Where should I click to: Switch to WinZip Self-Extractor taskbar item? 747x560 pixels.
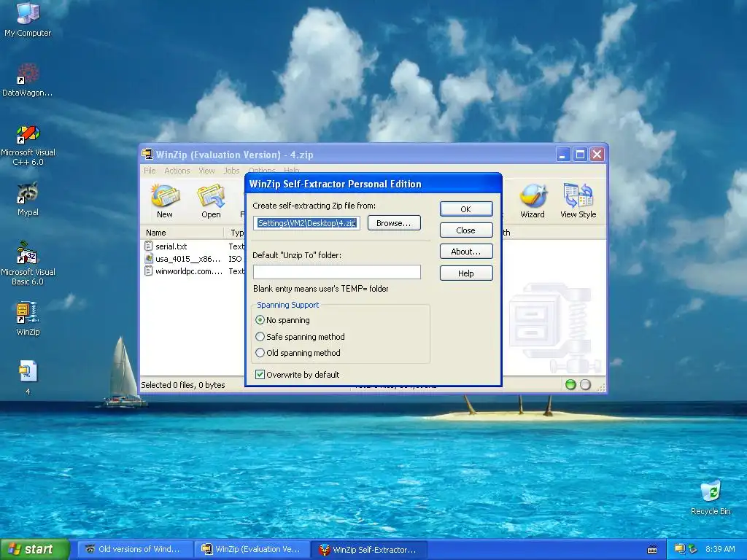point(368,550)
